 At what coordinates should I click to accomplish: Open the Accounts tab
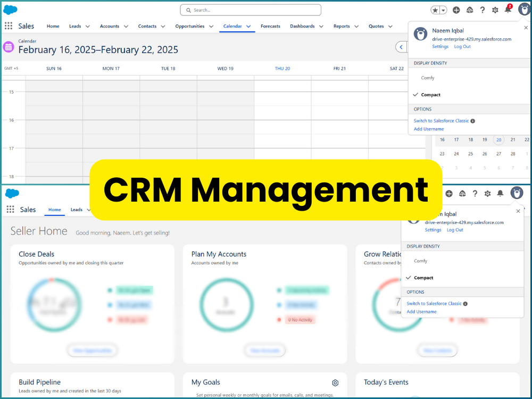click(110, 26)
